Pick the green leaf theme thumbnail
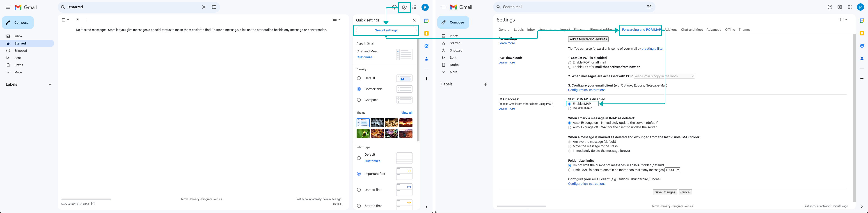Image resolution: width=868 pixels, height=213 pixels. point(363,134)
